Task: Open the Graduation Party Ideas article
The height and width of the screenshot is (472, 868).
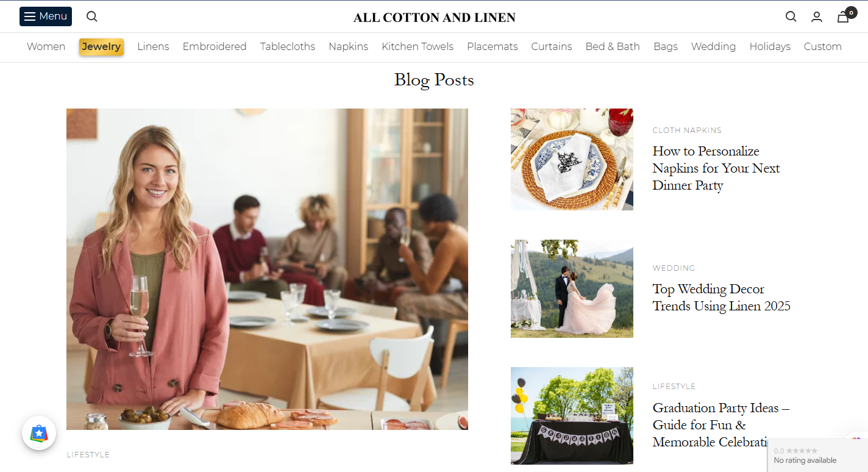Action: click(721, 424)
